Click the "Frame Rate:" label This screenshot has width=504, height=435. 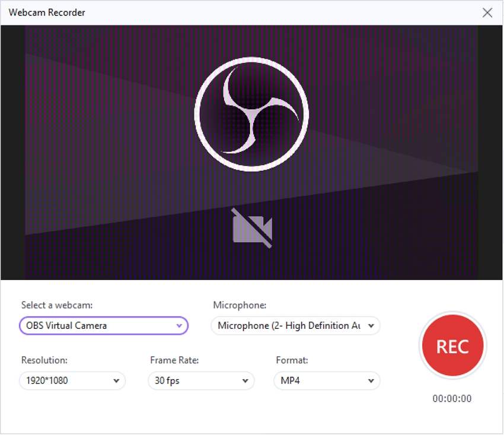(174, 360)
